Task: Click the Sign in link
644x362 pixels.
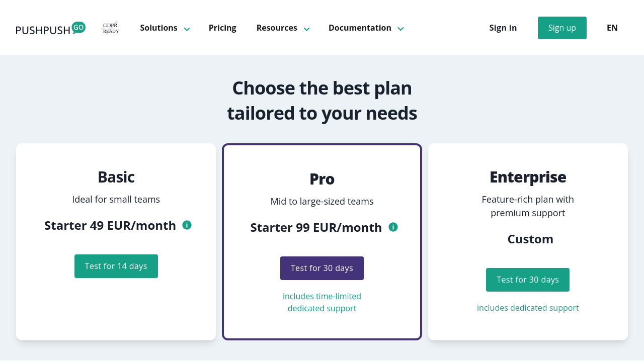Action: pyautogui.click(x=503, y=28)
